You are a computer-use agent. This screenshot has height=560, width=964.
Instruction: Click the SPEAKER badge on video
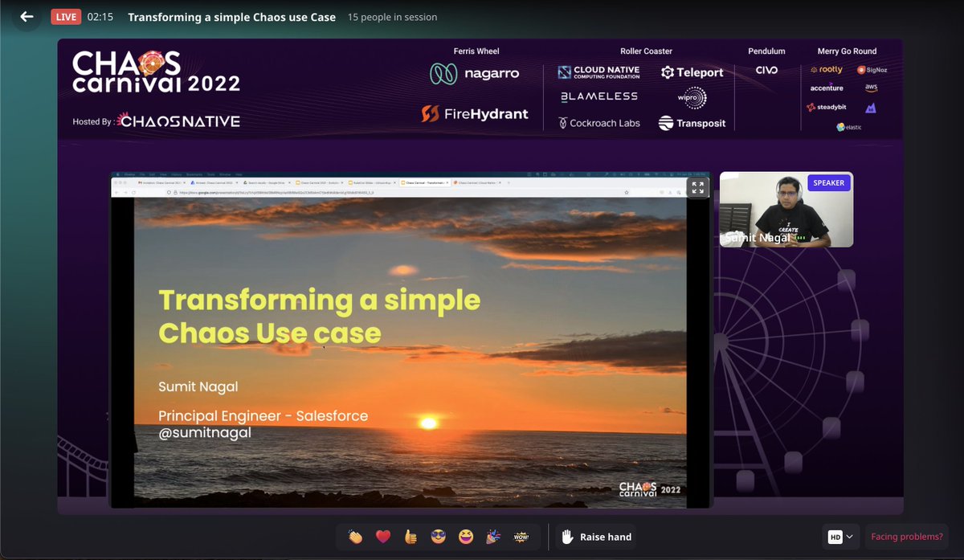(828, 182)
